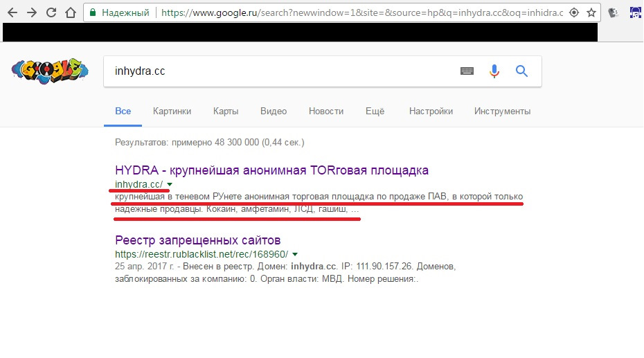644x358 pixels.
Task: Open the Ещё more menu
Action: 375,111
